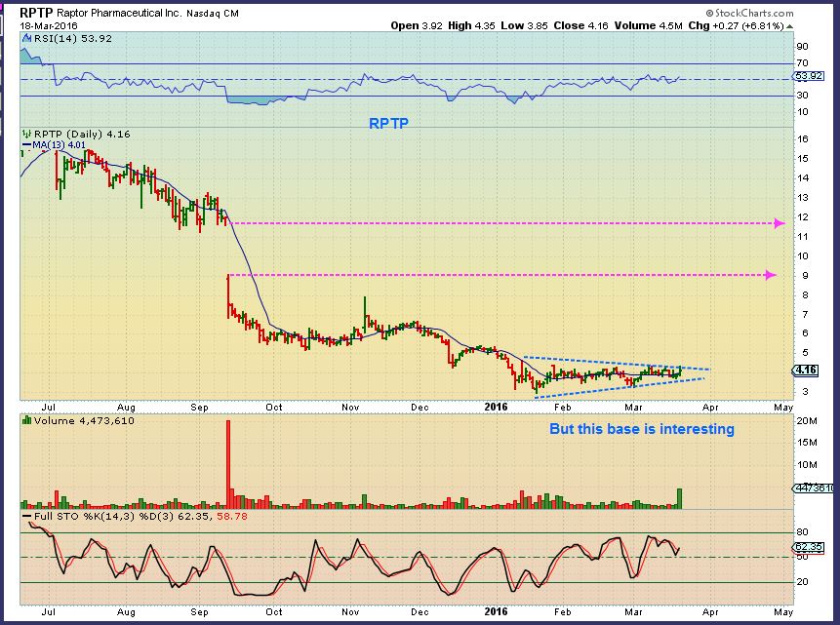This screenshot has width=840, height=625.
Task: Click Aug on the bottom stochastic date axis
Action: [x=126, y=612]
